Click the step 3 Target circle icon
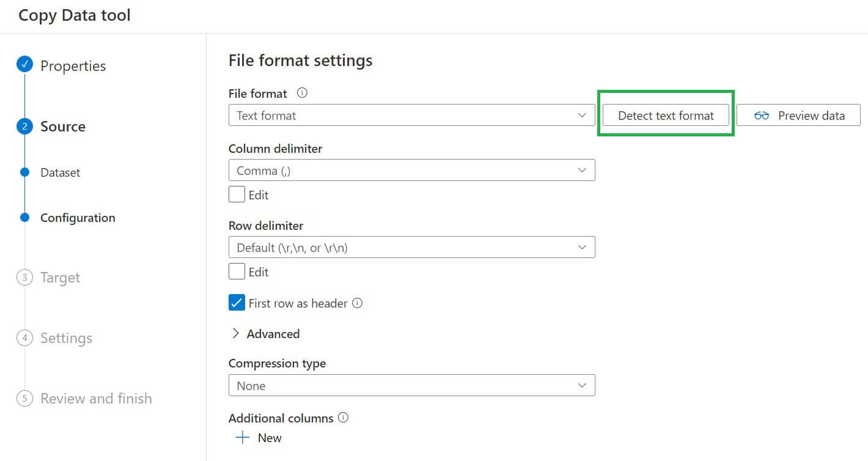 tap(24, 278)
